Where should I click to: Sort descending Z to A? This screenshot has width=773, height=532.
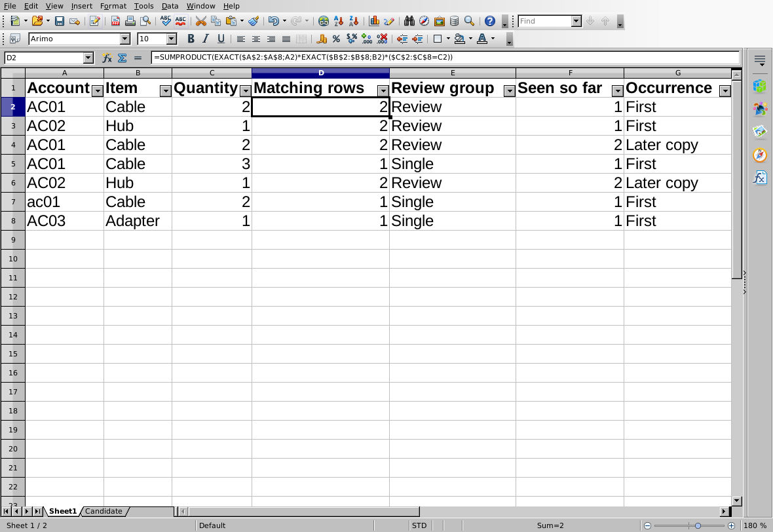pos(354,21)
